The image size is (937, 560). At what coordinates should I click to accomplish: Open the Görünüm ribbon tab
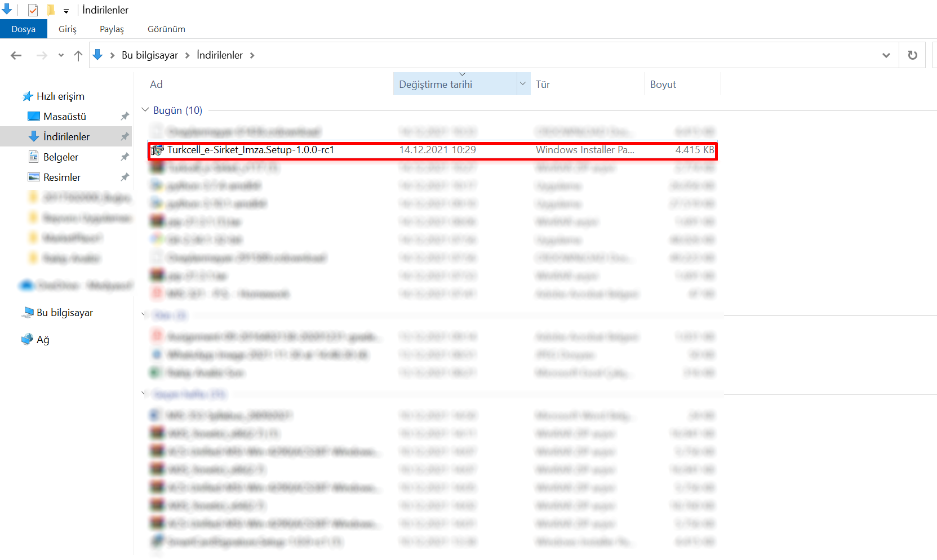[166, 29]
